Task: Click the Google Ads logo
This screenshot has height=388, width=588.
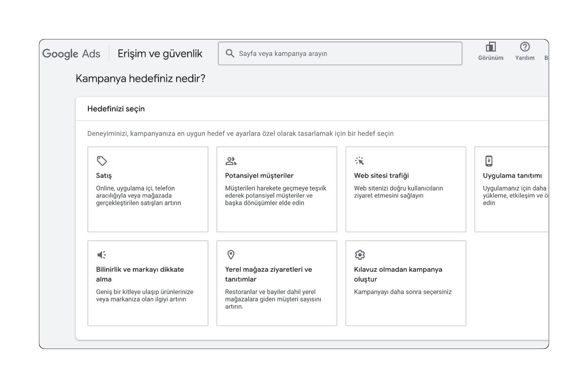Action: 71,53
